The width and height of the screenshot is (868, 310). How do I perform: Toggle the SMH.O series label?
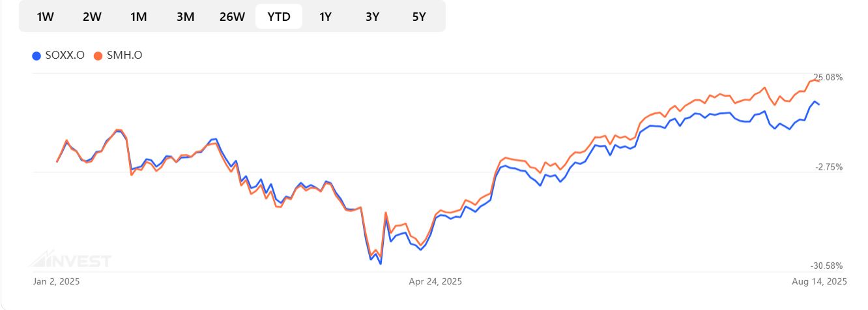(x=124, y=55)
